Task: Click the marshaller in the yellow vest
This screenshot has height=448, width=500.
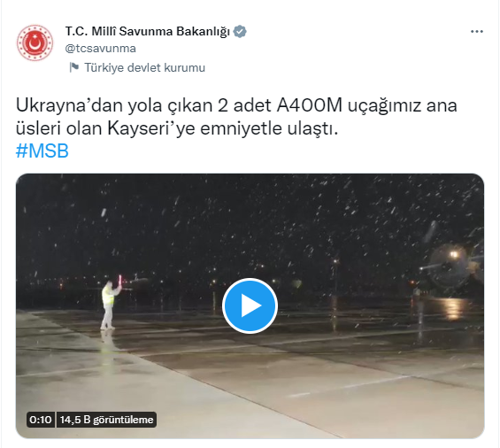Action: pyautogui.click(x=109, y=304)
